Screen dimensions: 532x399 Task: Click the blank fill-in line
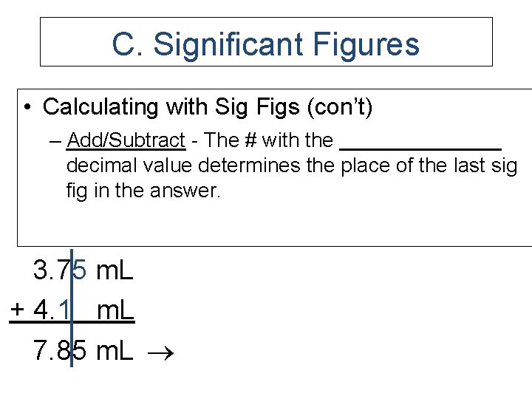pos(420,149)
